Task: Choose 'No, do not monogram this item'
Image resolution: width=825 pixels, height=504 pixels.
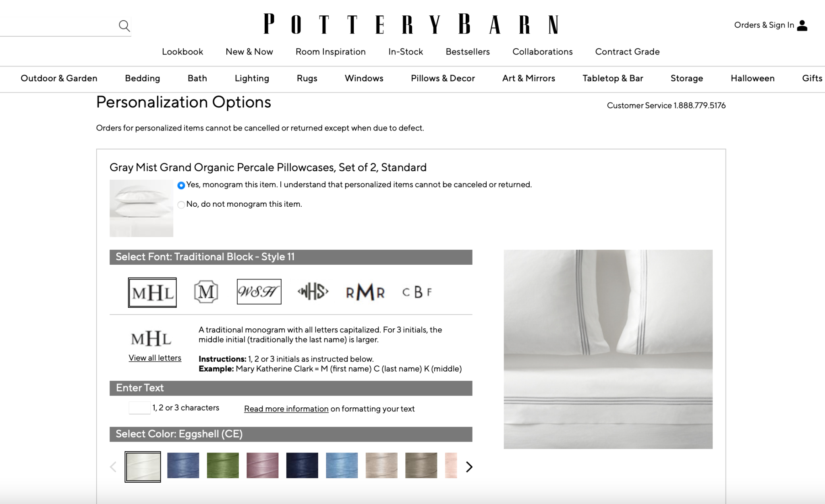Action: (181, 205)
